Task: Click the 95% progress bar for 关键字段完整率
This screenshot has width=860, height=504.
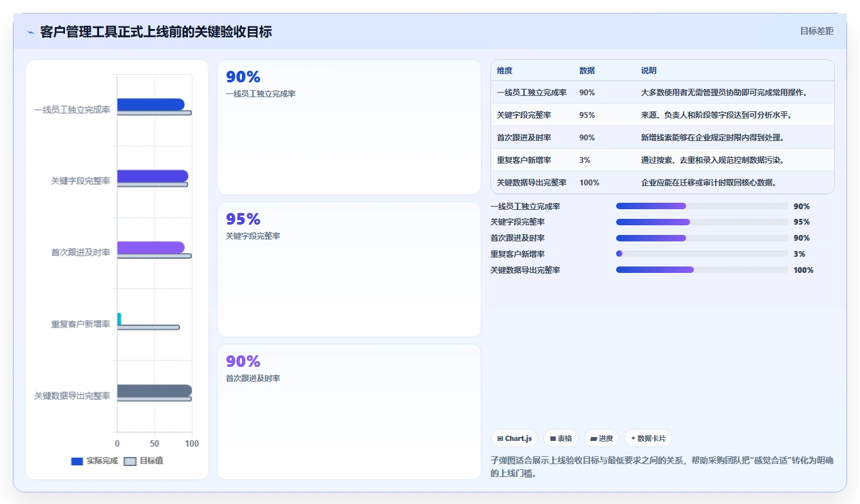Action: (702, 222)
